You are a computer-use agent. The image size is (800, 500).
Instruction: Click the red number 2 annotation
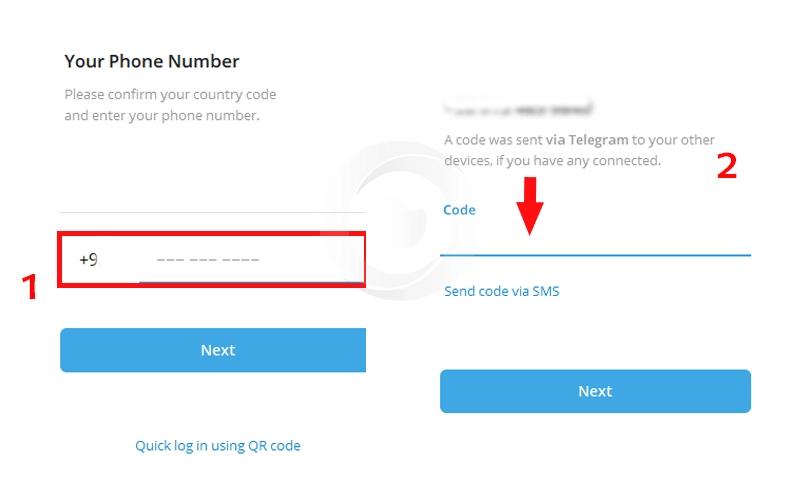pos(727,167)
